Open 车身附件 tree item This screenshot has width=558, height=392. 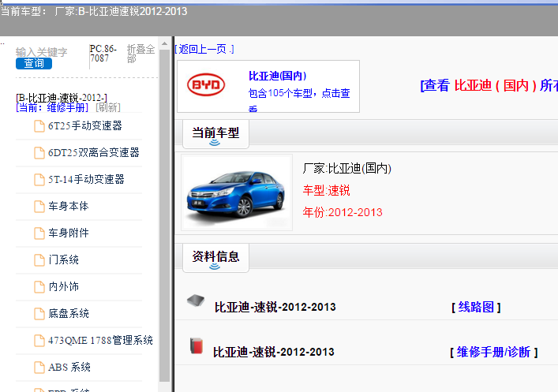(69, 233)
